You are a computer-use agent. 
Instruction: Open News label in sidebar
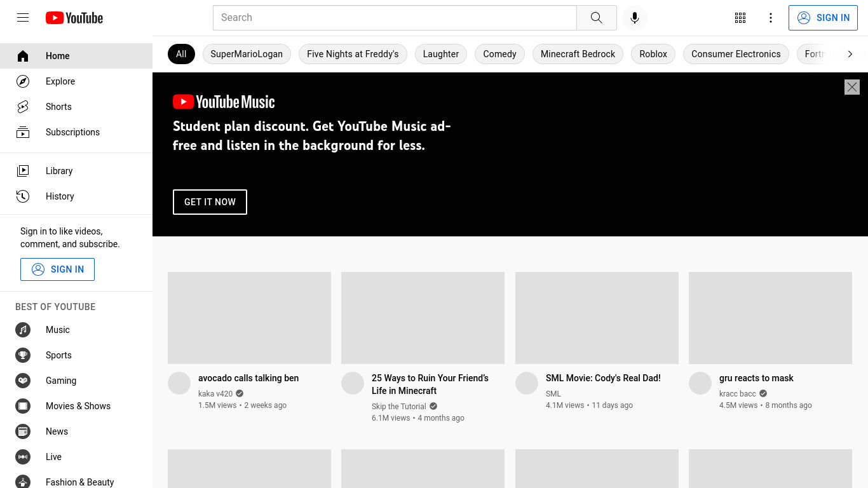(57, 431)
